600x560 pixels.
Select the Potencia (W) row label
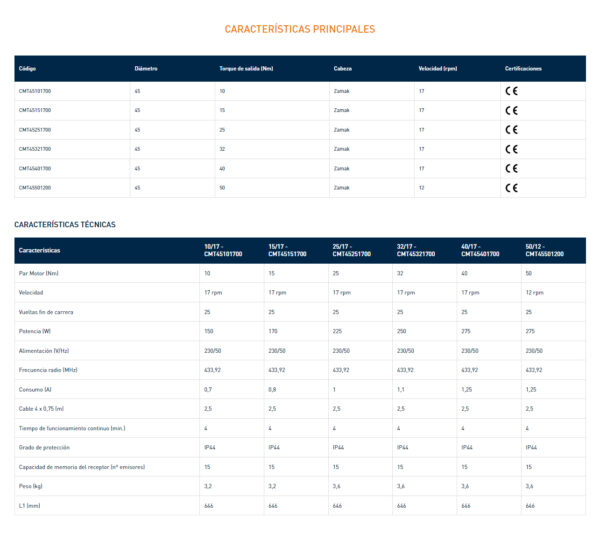click(x=34, y=331)
